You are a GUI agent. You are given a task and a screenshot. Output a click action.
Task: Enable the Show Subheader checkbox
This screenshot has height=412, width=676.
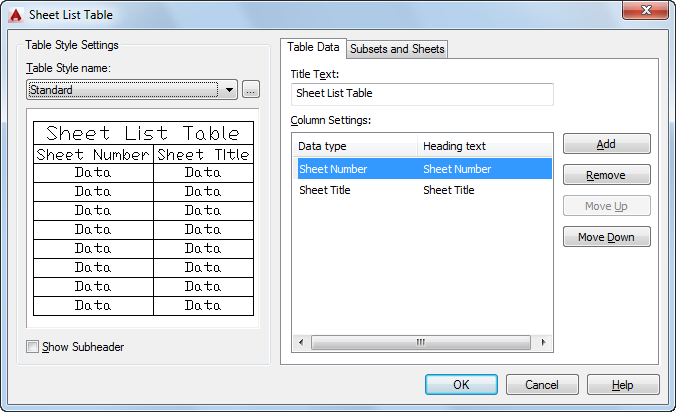pos(33,347)
